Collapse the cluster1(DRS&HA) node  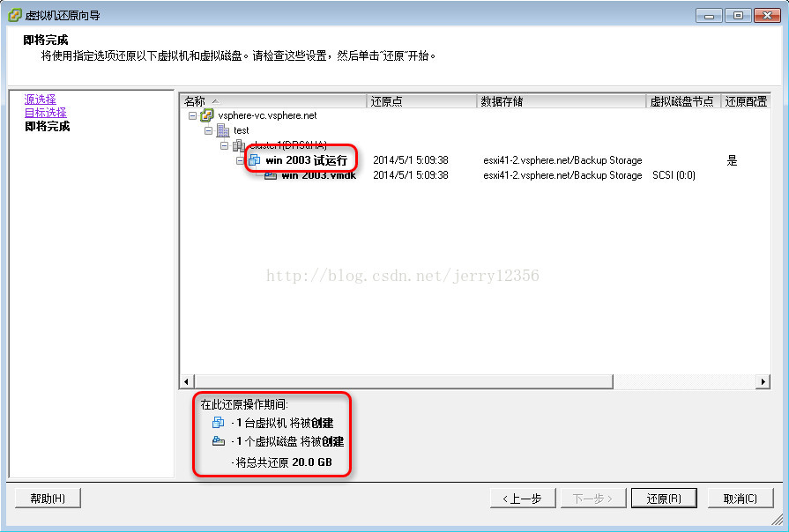[225, 146]
